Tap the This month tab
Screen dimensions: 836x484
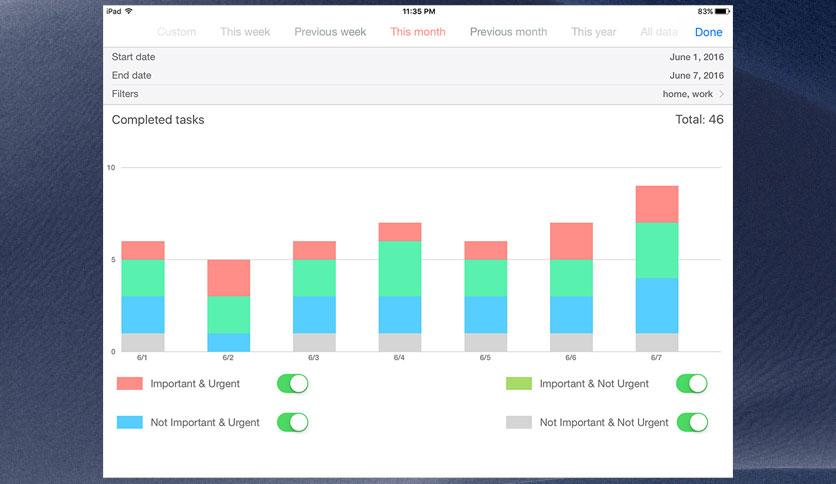[x=418, y=32]
